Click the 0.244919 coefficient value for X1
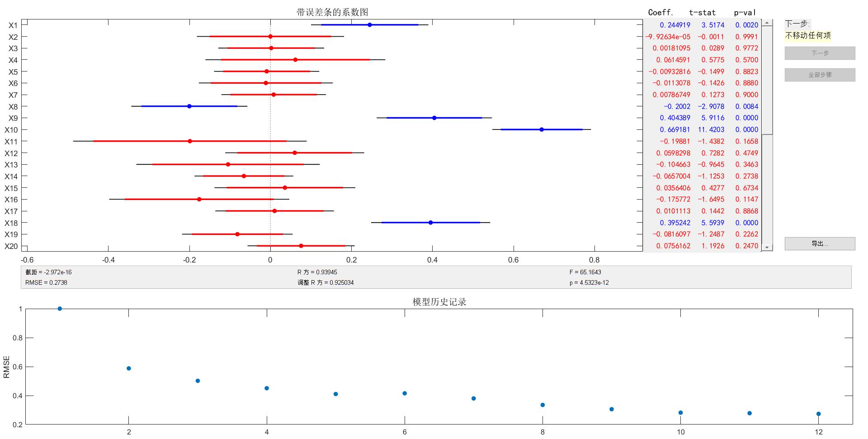The image size is (868, 439). pyautogui.click(x=675, y=25)
